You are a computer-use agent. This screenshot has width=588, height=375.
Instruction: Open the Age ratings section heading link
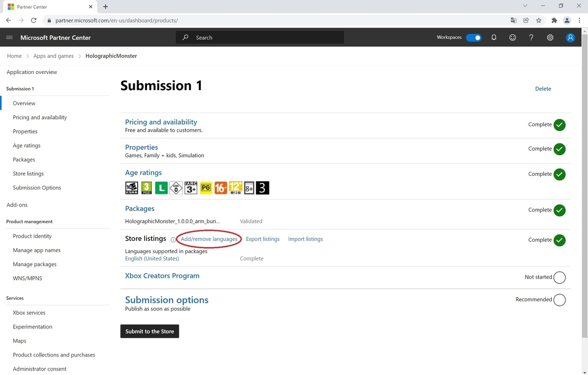coord(143,173)
